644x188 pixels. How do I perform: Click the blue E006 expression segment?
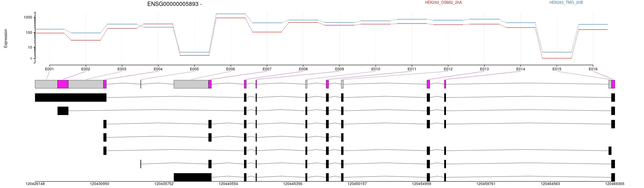point(230,14)
